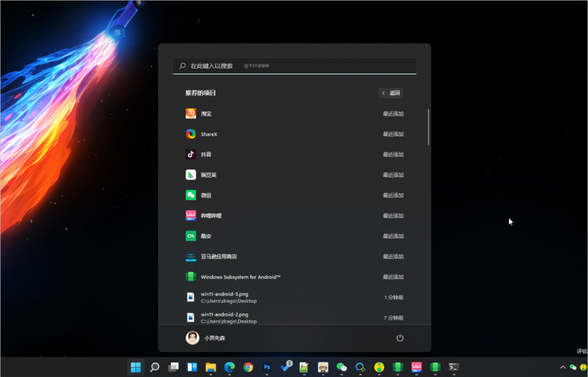Click the Start button on the taskbar
This screenshot has height=377, width=588.
(136, 367)
